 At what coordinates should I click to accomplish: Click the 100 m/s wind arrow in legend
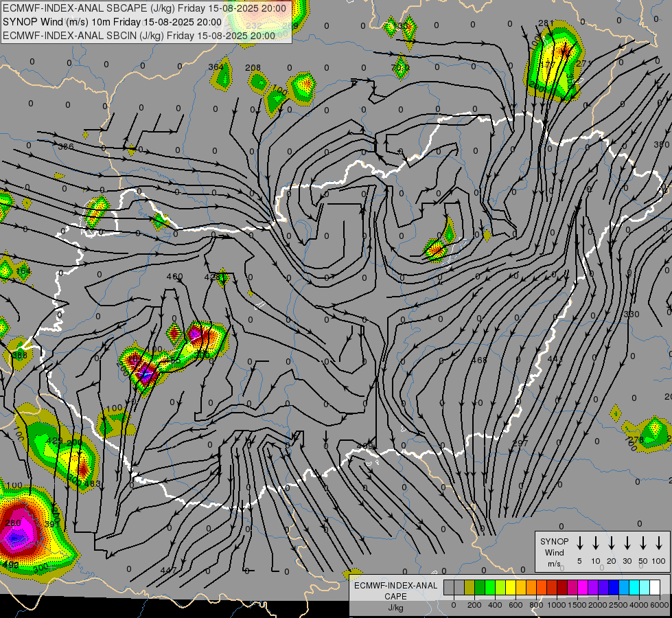(659, 543)
